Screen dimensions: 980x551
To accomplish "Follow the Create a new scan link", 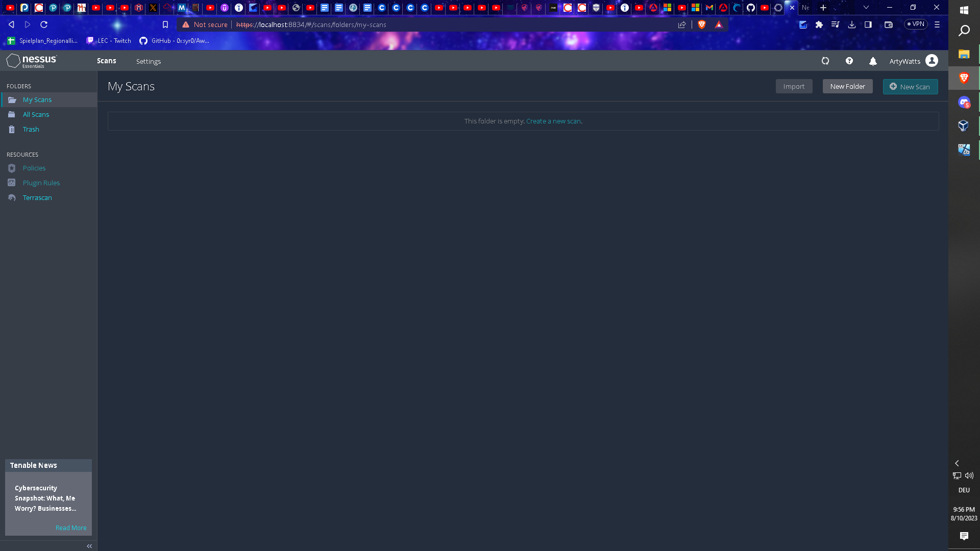I will [x=553, y=121].
